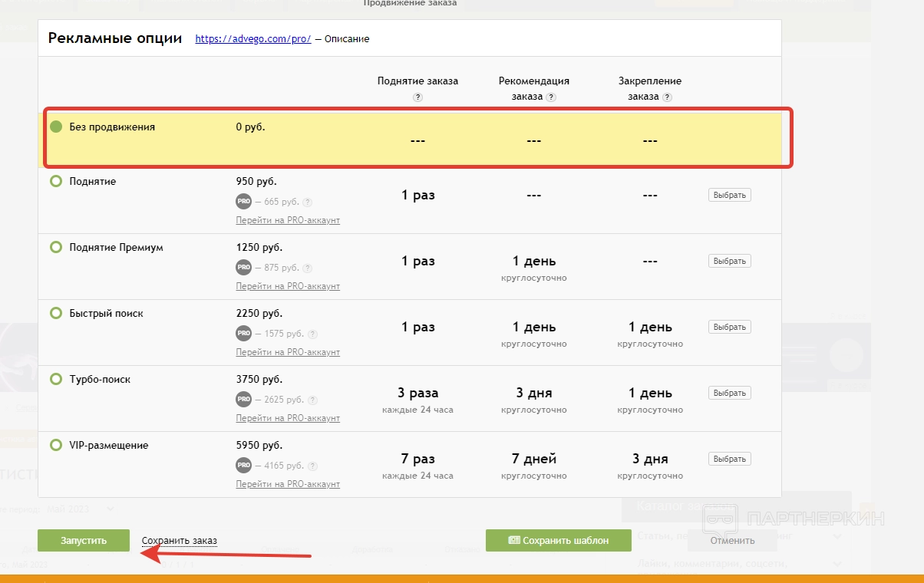
Task: Click Сохранить шаблон button
Action: (x=558, y=540)
